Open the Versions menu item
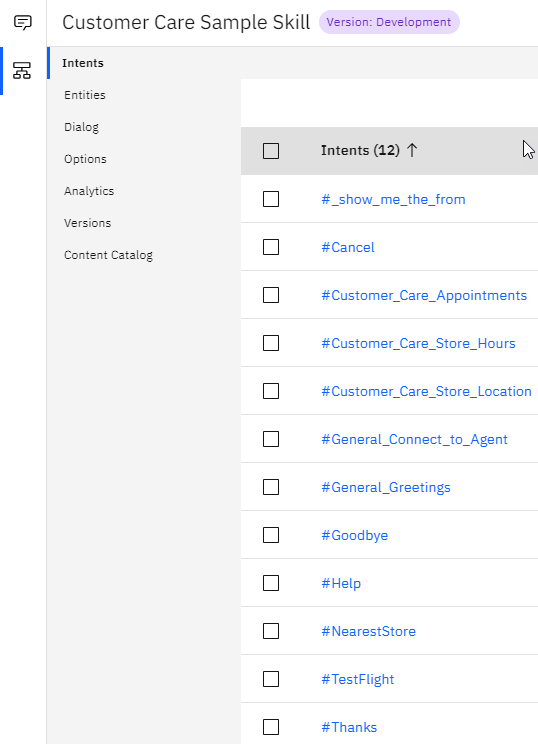 point(88,223)
